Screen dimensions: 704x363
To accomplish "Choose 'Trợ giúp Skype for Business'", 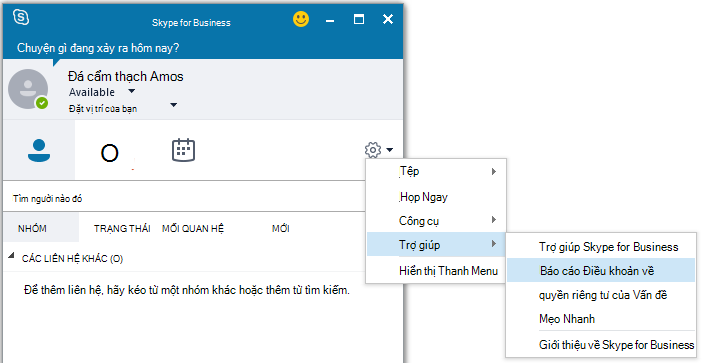I will click(x=601, y=247).
